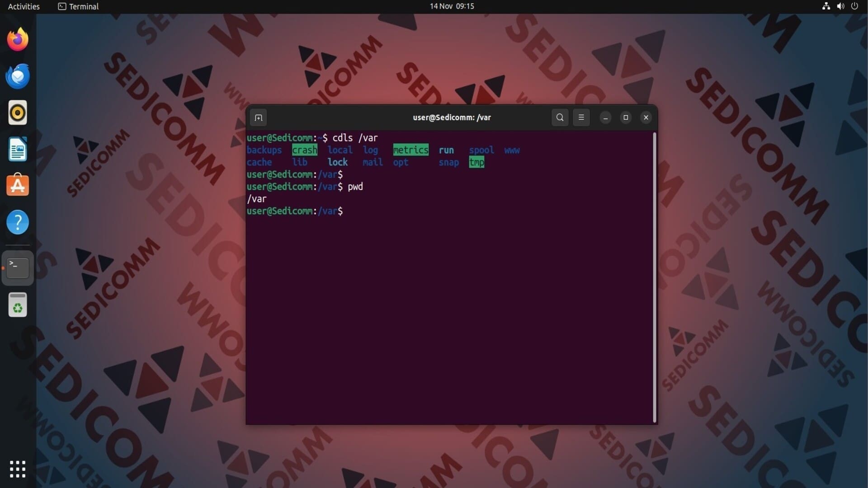The image size is (868, 488).
Task: Click the 'backups' directory name
Action: 264,150
